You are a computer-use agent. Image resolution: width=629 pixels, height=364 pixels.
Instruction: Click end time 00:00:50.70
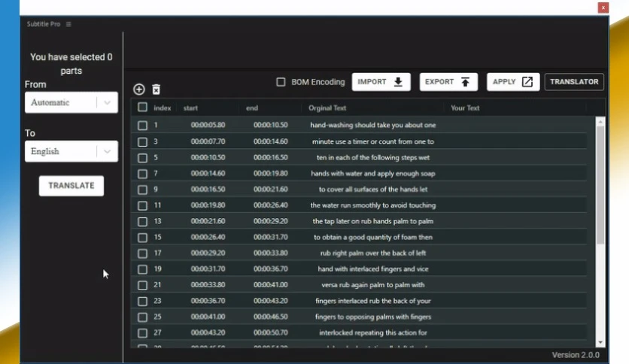click(x=271, y=332)
